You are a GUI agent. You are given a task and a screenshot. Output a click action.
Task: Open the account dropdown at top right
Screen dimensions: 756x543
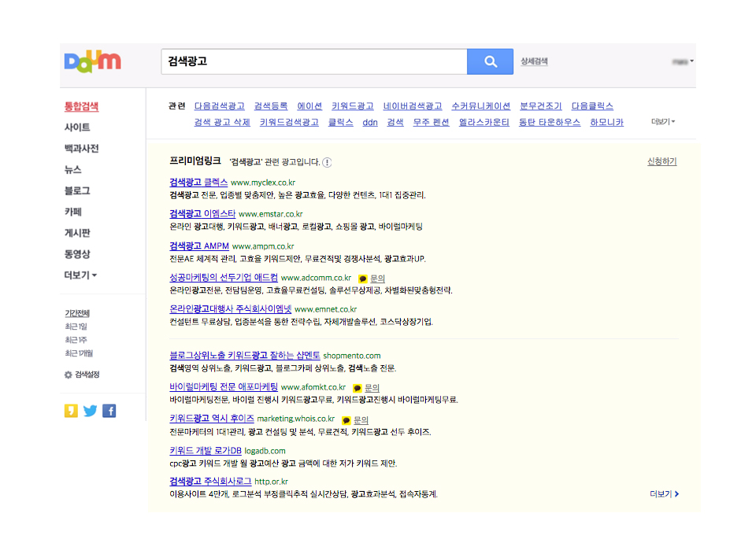pyautogui.click(x=683, y=61)
